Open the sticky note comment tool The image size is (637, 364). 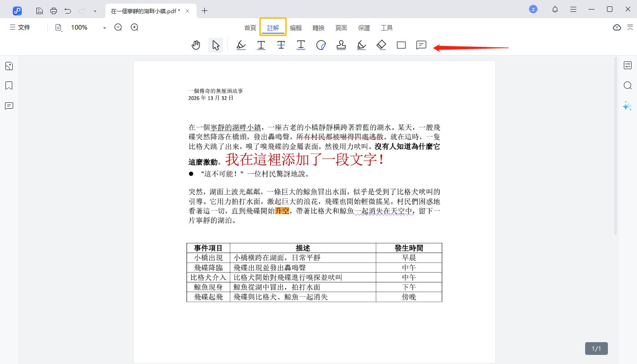(x=421, y=45)
